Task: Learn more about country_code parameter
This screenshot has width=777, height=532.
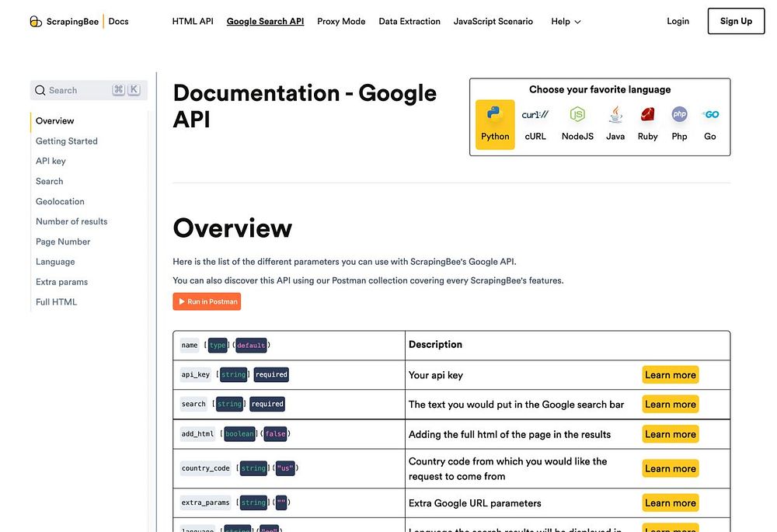Action: point(671,468)
